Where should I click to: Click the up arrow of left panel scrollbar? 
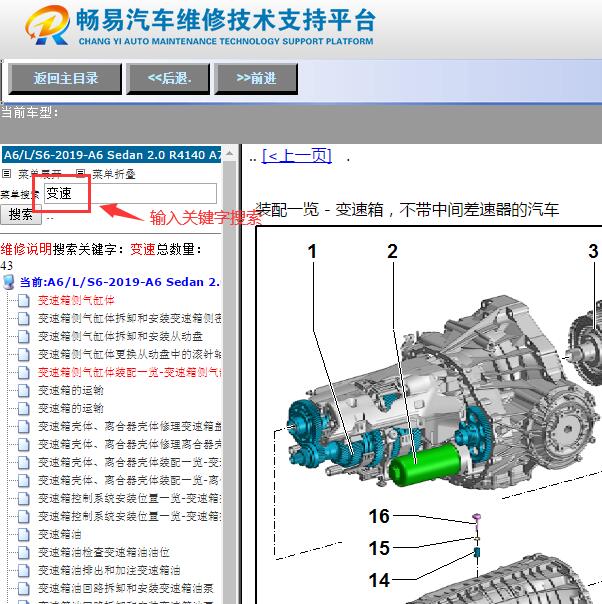tap(230, 154)
